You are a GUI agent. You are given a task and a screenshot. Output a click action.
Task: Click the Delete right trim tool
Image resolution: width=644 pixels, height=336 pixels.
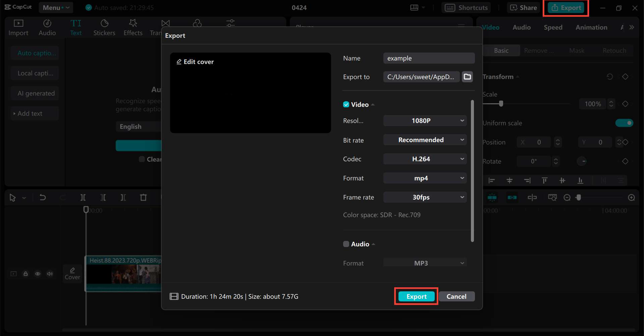coord(123,197)
